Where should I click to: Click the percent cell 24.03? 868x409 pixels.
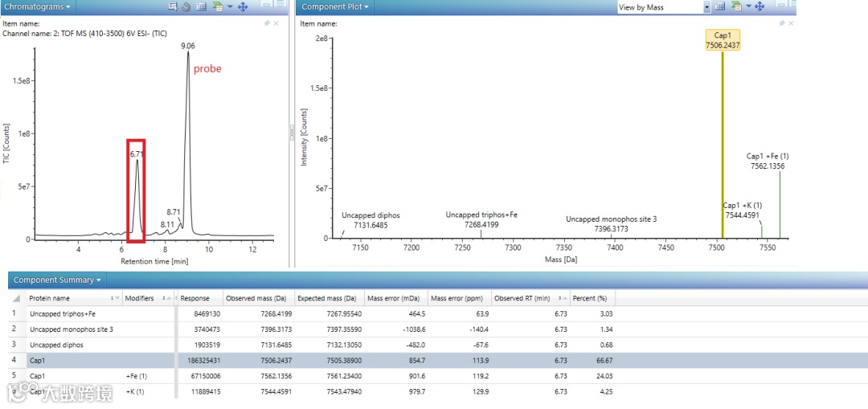click(604, 376)
